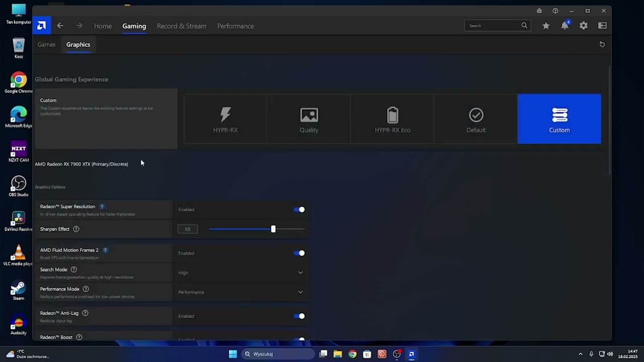Open the Gaming tab

point(134,26)
